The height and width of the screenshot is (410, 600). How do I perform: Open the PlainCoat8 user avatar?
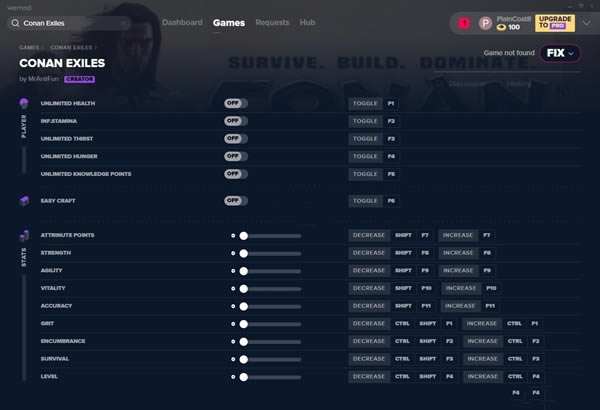pos(485,22)
